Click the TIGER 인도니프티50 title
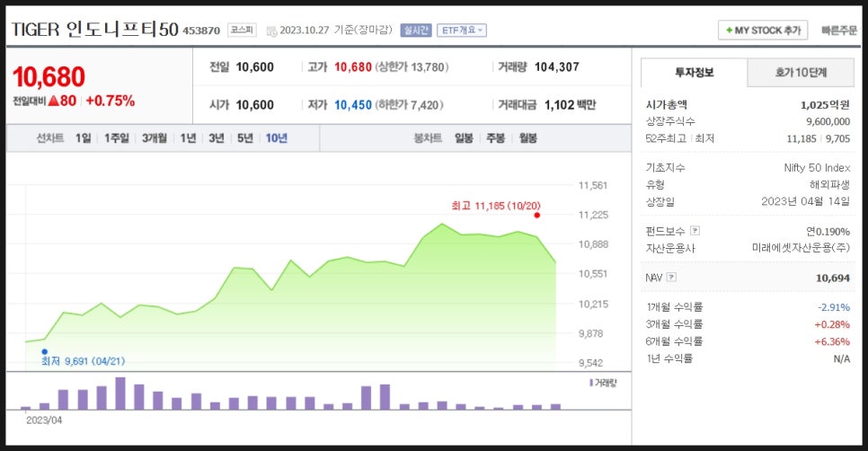The width and height of the screenshot is (868, 451). pos(94,30)
